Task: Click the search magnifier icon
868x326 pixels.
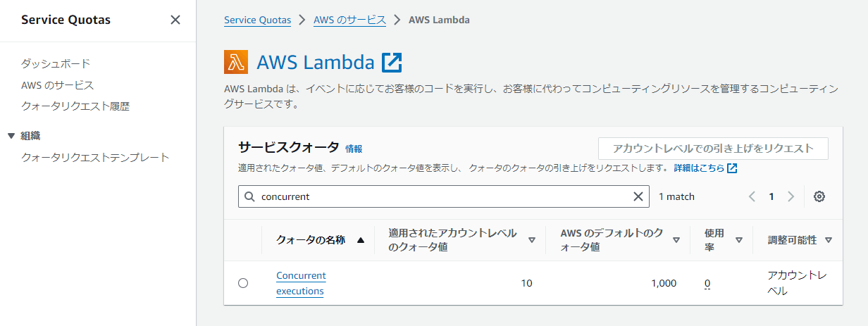Action: click(x=250, y=196)
